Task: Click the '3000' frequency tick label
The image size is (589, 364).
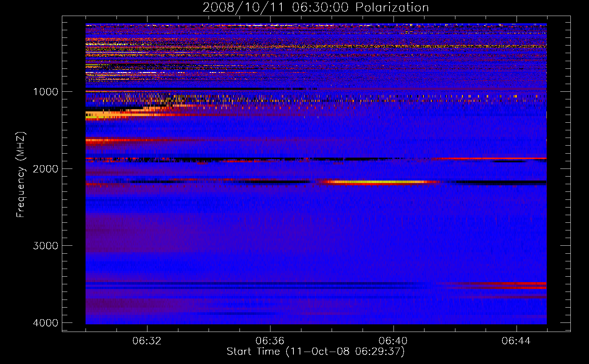Action: tap(46, 246)
